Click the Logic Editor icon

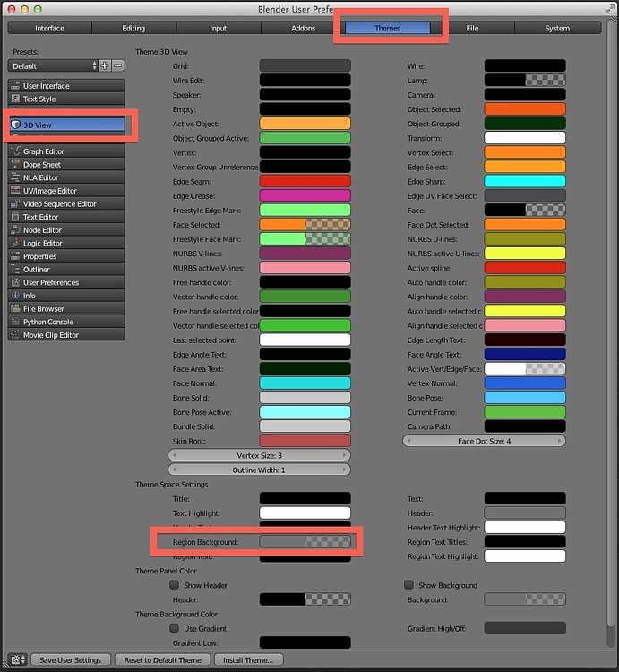pos(15,243)
